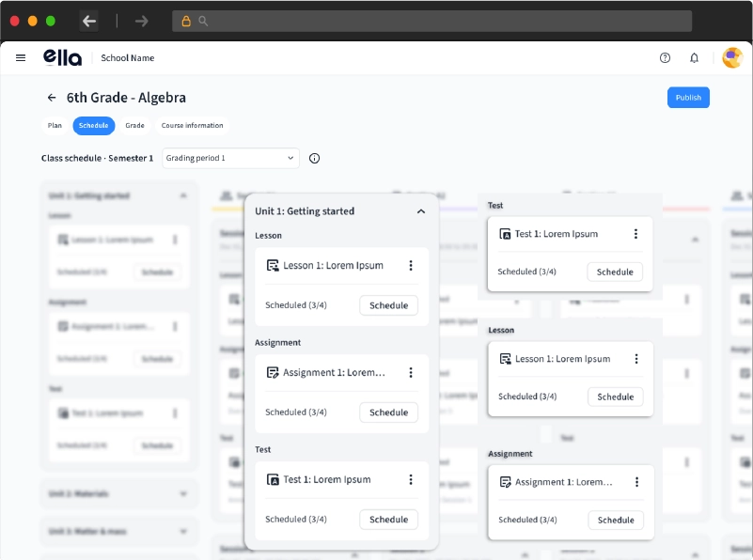Click the browser address bar
Screen dimensions: 753x560
pyautogui.click(x=432, y=21)
